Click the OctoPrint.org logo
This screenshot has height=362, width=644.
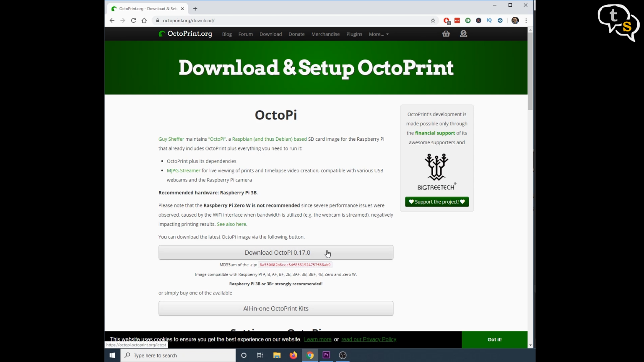point(185,34)
